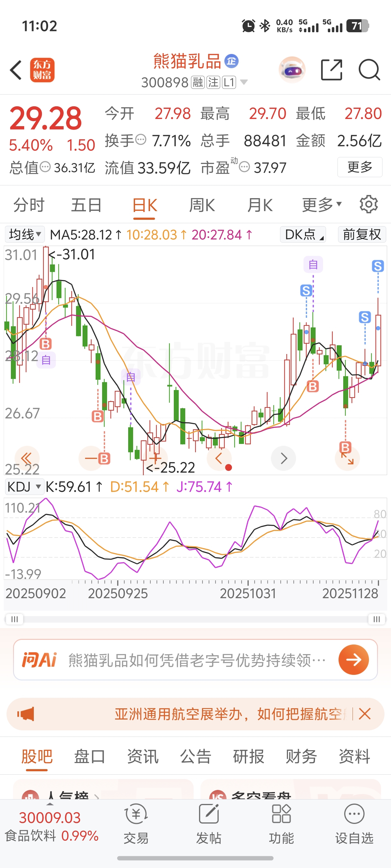
Task: Switch to the 五日 tab
Action: (86, 205)
